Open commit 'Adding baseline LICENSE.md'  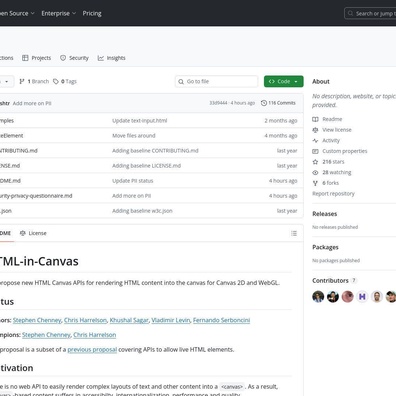[146, 166]
